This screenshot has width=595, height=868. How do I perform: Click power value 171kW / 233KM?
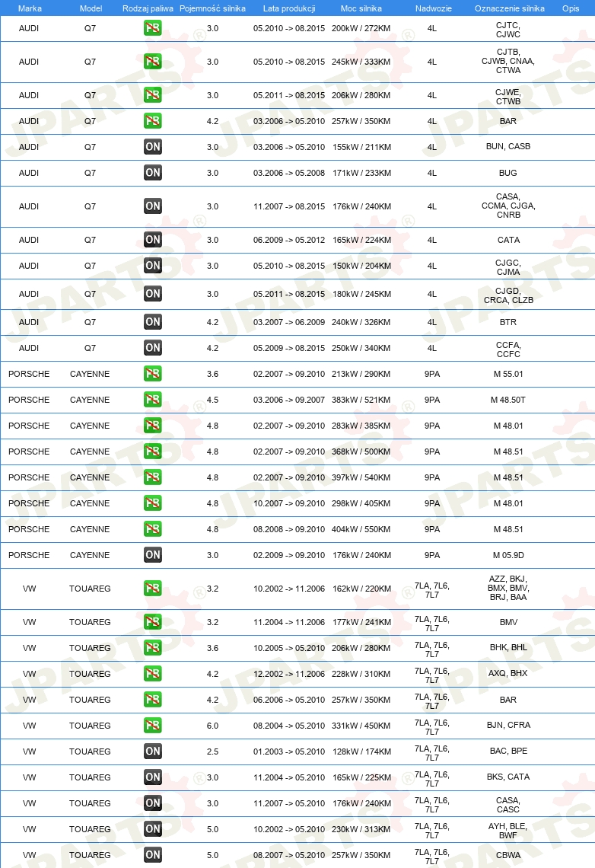(x=361, y=173)
